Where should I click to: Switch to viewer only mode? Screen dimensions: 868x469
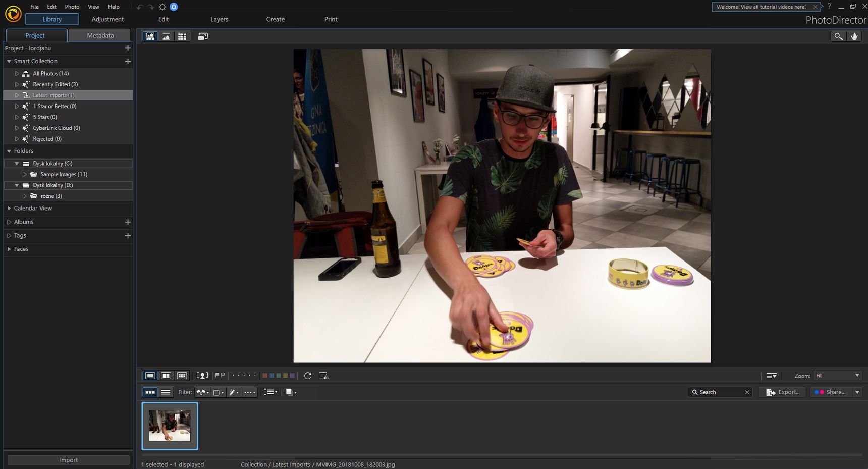click(166, 36)
